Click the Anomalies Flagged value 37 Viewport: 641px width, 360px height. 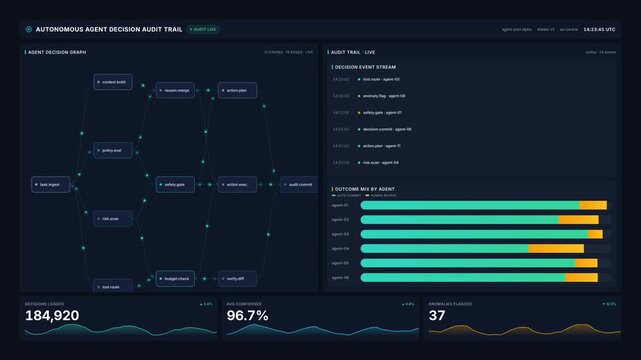pyautogui.click(x=437, y=315)
